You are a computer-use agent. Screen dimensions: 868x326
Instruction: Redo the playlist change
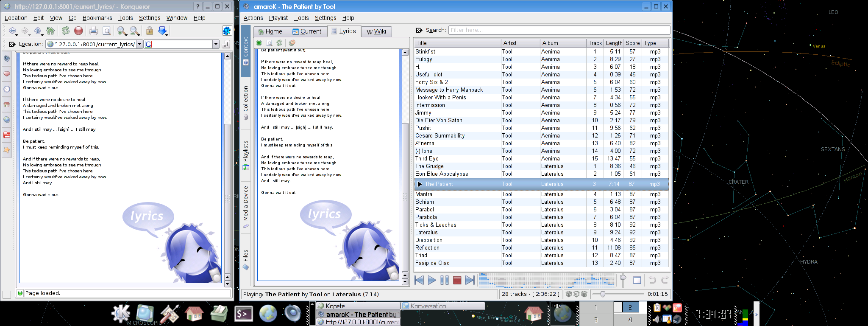[x=665, y=280]
